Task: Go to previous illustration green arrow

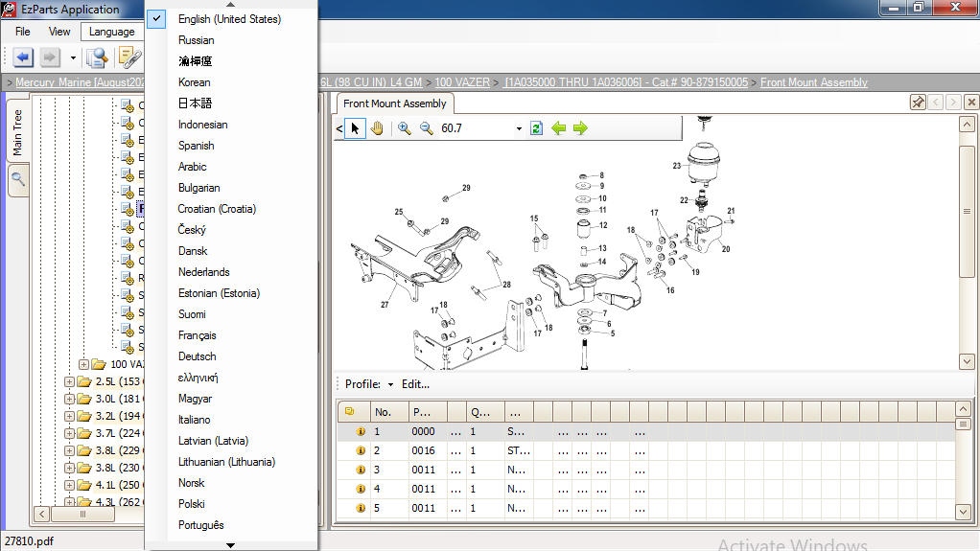Action: pos(558,128)
